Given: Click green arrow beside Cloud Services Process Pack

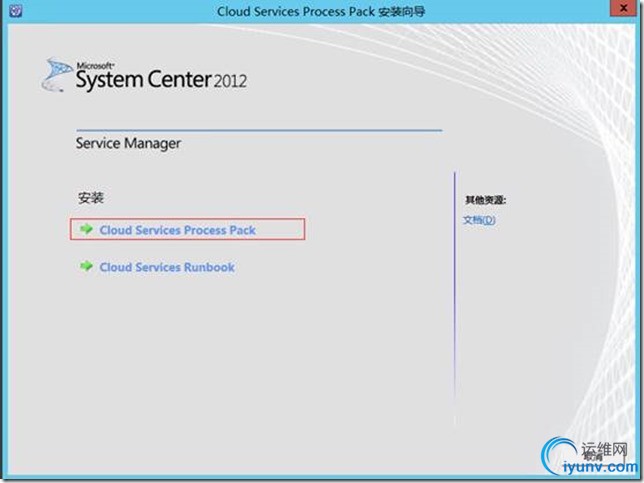Looking at the screenshot, I should tap(86, 229).
